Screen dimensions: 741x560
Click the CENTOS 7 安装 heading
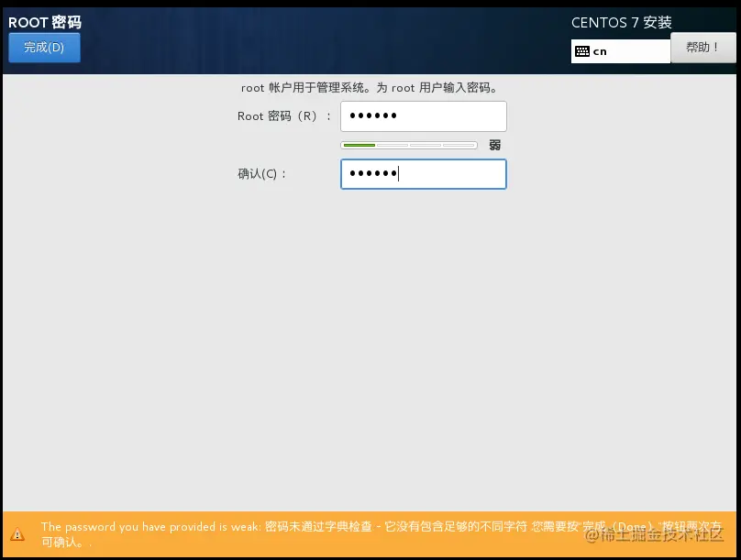[622, 22]
